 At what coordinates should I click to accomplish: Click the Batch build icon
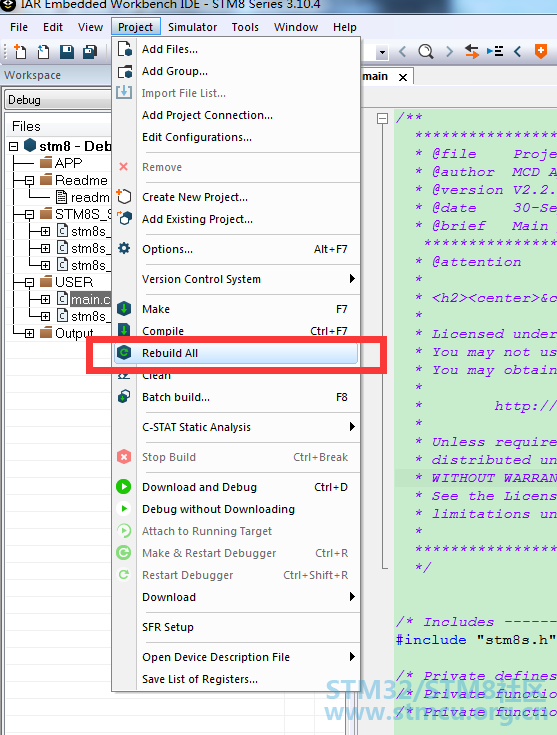[124, 397]
